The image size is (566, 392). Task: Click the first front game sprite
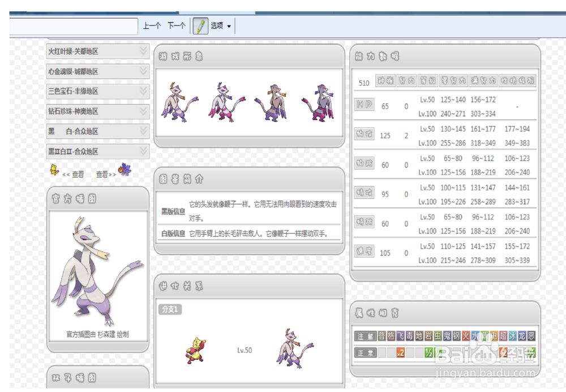pyautogui.click(x=179, y=102)
